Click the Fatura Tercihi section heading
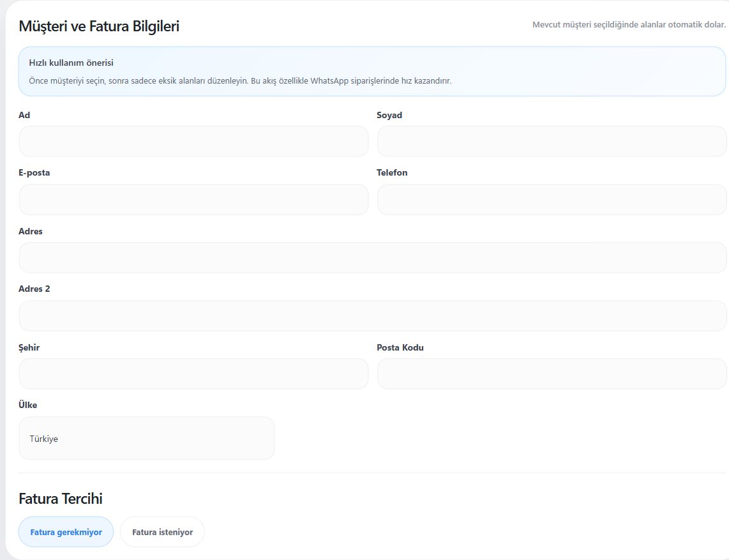The image size is (729, 560). [x=61, y=499]
